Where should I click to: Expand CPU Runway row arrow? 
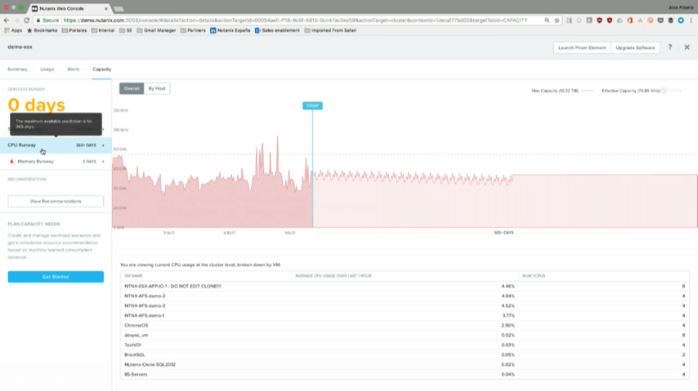tap(103, 145)
